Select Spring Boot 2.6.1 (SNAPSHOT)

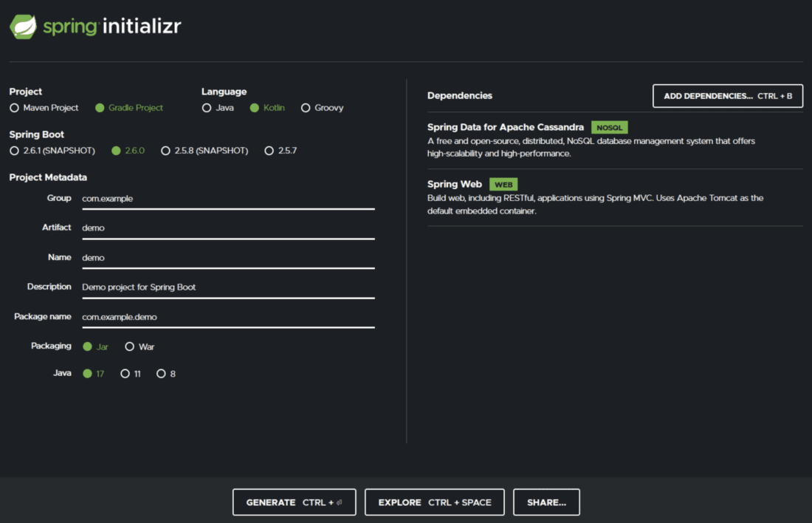(15, 151)
